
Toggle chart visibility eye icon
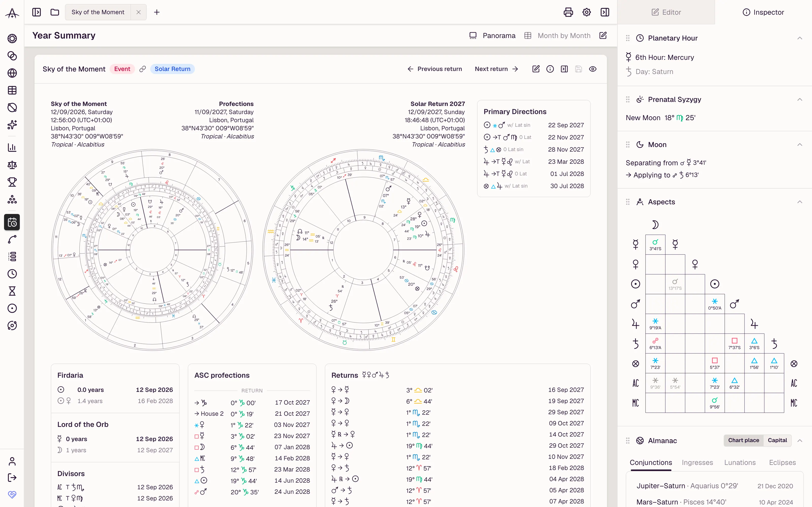click(x=593, y=69)
